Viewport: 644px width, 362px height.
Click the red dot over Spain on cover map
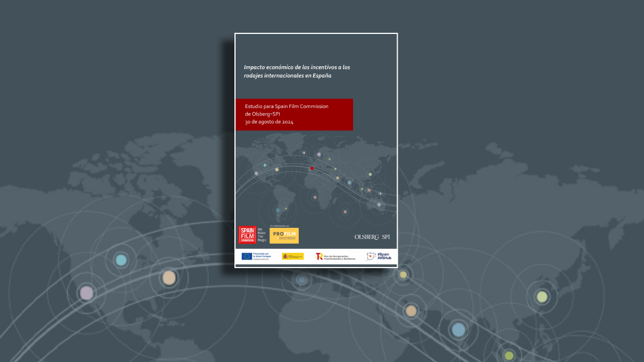[312, 168]
